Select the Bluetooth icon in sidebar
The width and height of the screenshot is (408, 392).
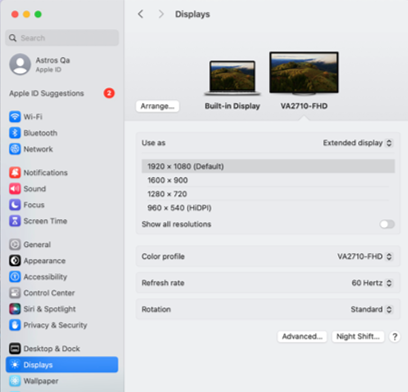pos(15,133)
